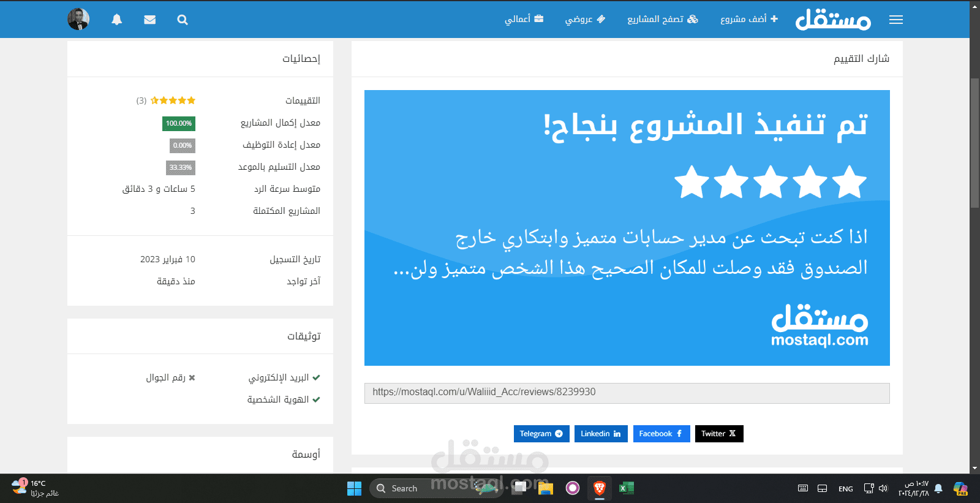The height and width of the screenshot is (503, 980).
Task: Click the 100.00% project completion badge
Action: 179,123
